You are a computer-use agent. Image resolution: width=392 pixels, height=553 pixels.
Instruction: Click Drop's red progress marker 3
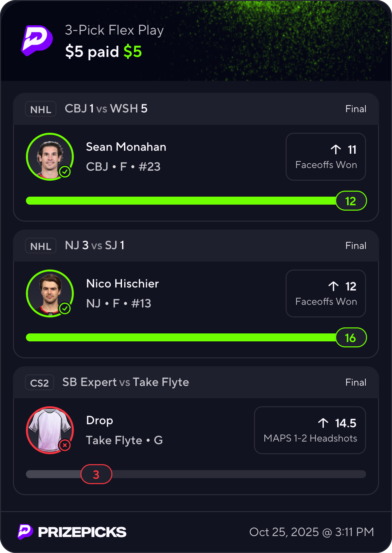(x=96, y=474)
